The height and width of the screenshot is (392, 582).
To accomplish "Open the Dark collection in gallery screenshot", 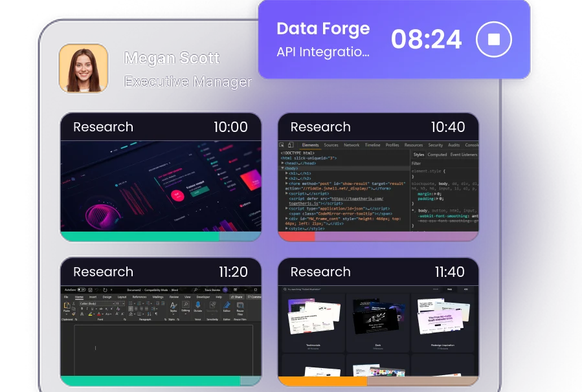I will [x=378, y=323].
